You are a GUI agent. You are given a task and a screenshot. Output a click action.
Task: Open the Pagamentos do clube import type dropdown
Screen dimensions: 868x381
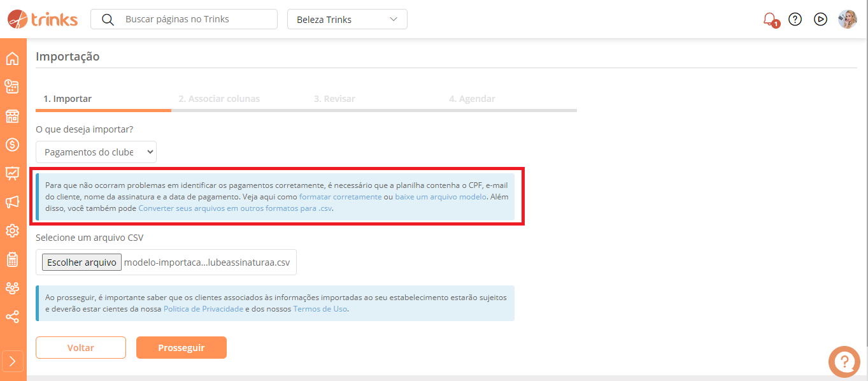coord(96,152)
